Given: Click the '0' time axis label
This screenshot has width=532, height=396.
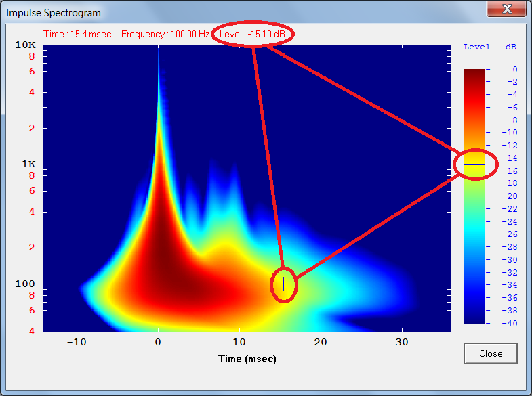Looking at the screenshot, I should [158, 342].
